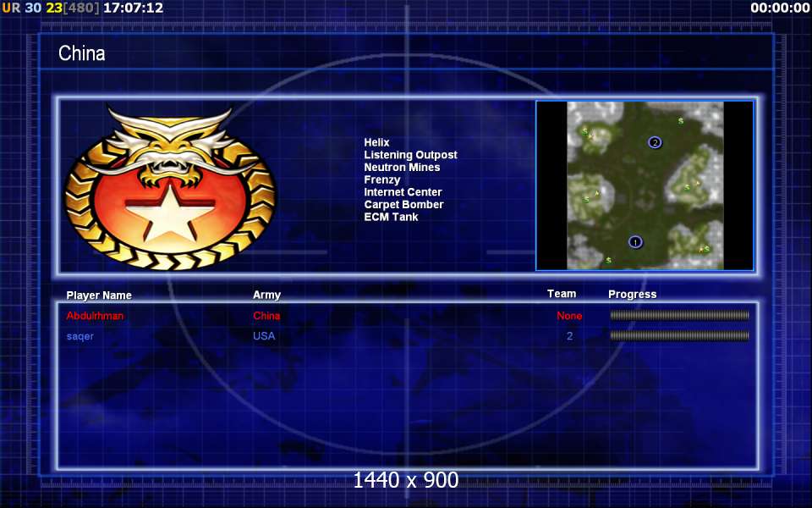Click the Player Name column header
Image resolution: width=812 pixels, height=508 pixels.
coord(99,295)
